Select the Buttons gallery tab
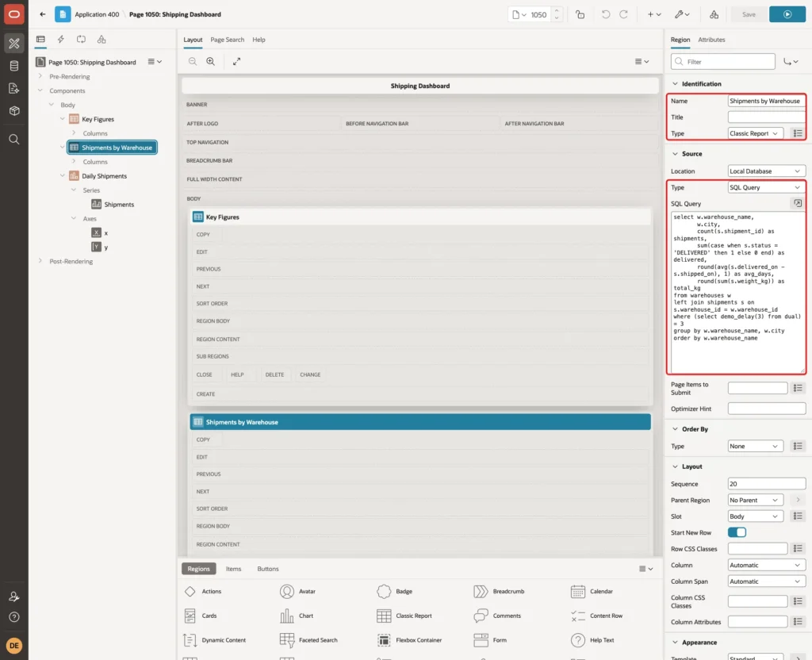 tap(268, 569)
